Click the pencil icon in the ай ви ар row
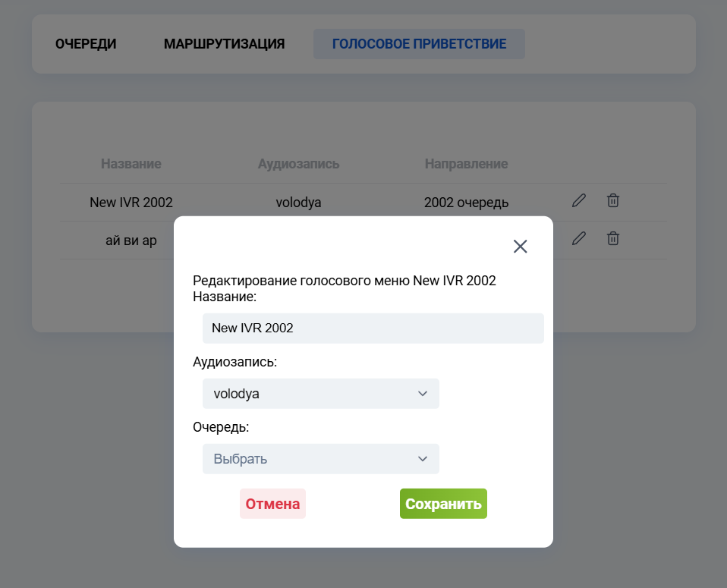This screenshot has height=588, width=727. pyautogui.click(x=579, y=238)
